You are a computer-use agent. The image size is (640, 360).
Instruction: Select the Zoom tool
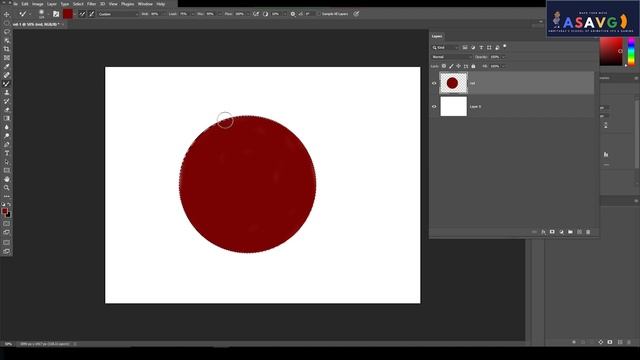pyautogui.click(x=7, y=188)
